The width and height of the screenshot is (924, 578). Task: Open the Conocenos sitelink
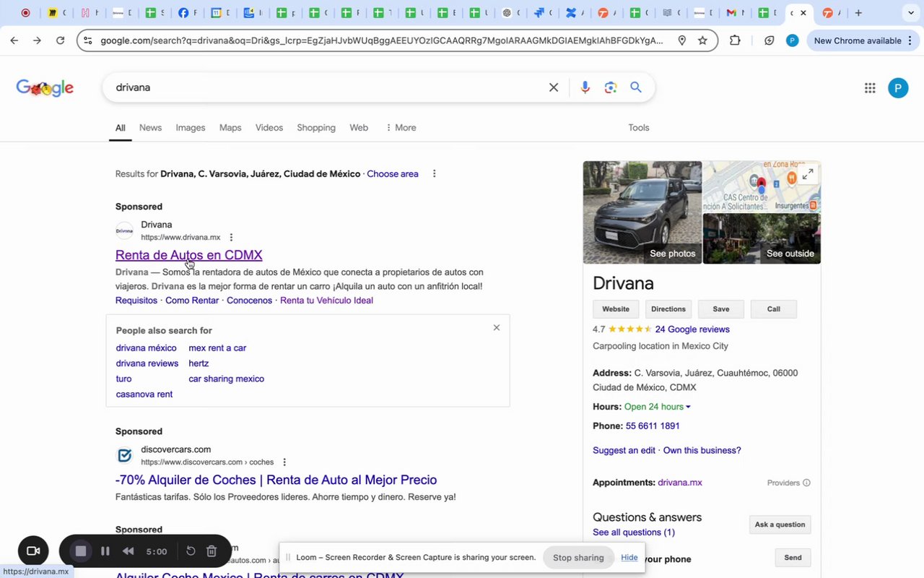(250, 301)
